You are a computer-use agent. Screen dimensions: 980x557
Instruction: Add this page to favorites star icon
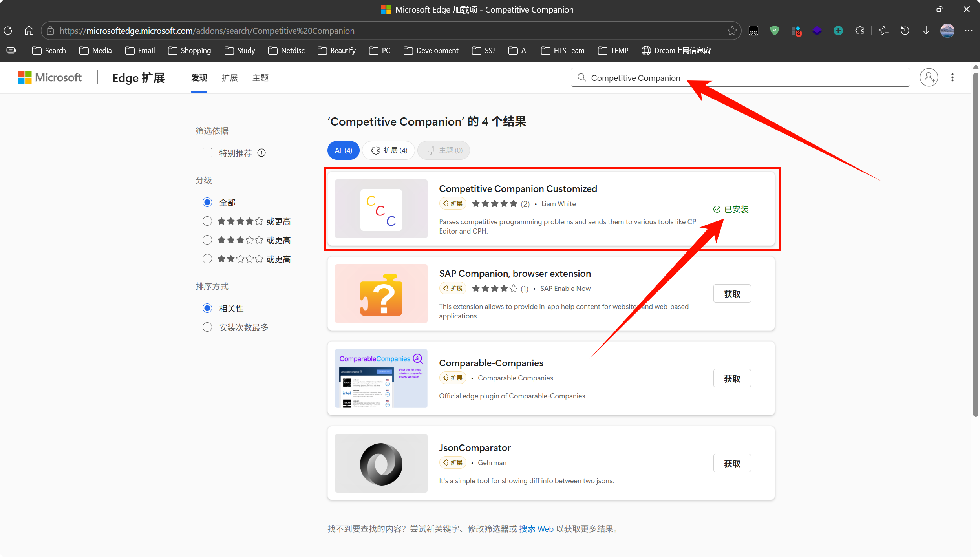coord(732,31)
